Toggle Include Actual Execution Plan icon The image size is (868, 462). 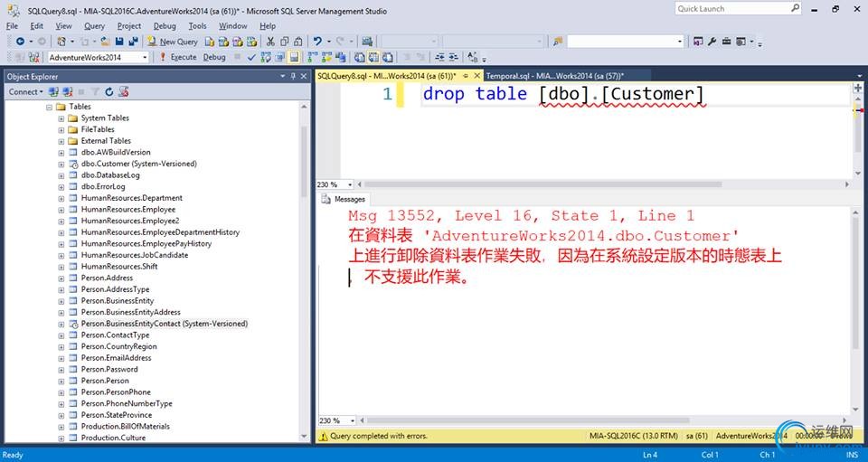click(312, 57)
